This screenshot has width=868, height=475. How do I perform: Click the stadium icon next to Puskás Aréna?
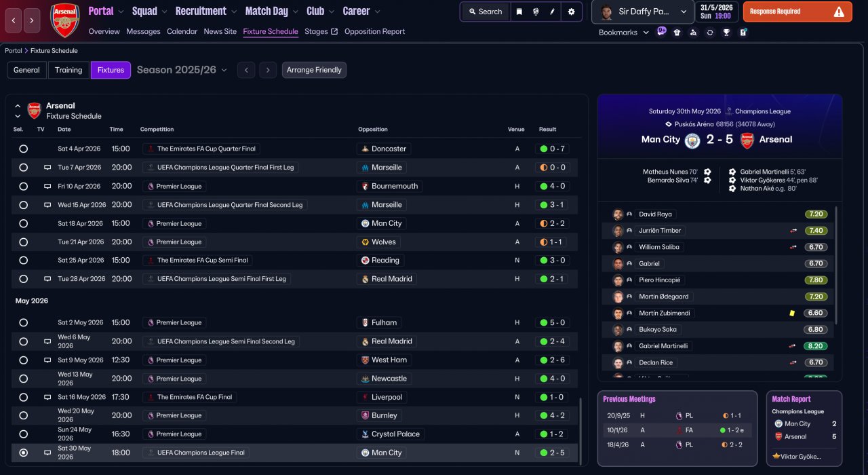coord(669,124)
